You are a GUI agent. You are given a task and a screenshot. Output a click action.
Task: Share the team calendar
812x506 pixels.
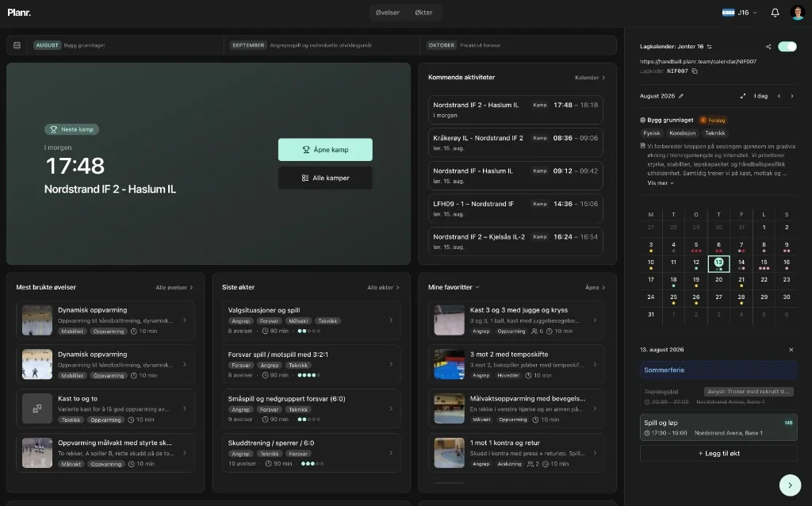click(768, 47)
